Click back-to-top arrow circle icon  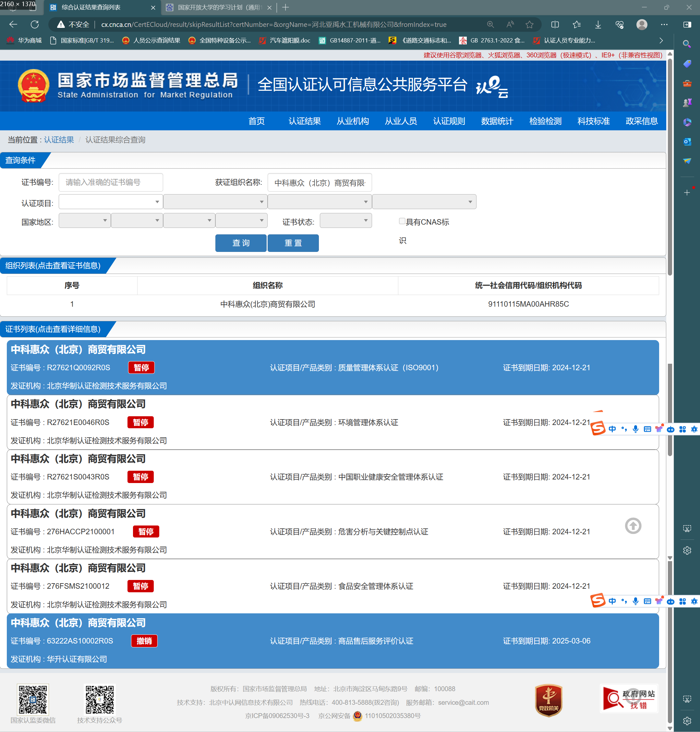click(x=633, y=526)
